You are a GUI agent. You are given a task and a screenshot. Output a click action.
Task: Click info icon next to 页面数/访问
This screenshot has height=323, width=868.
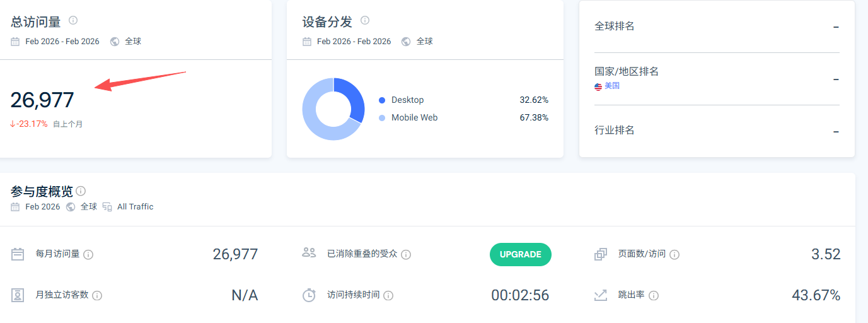pos(674,255)
